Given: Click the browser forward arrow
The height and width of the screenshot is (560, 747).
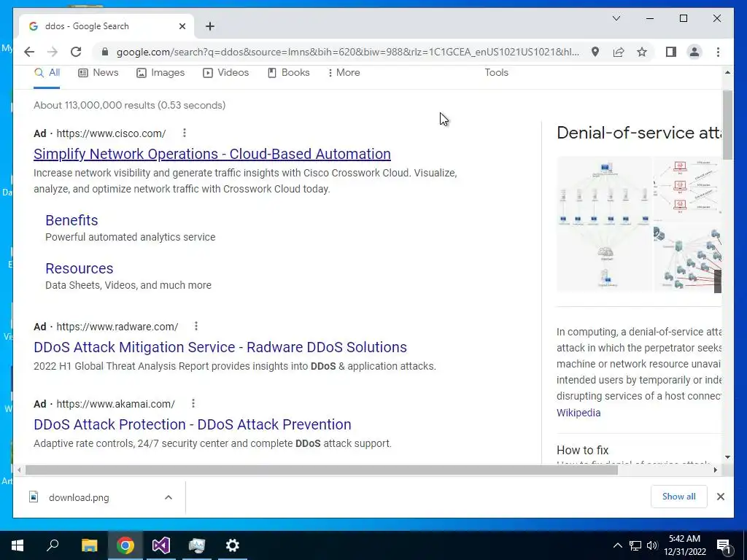Looking at the screenshot, I should pyautogui.click(x=53, y=52).
